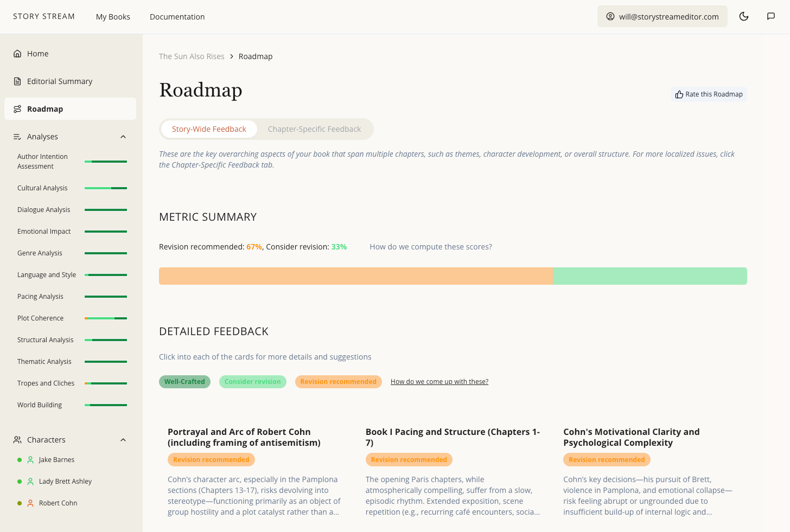This screenshot has width=790, height=532.
Task: Click the thumbs-up icon on Rate this Roadmap
Action: pyautogui.click(x=679, y=94)
